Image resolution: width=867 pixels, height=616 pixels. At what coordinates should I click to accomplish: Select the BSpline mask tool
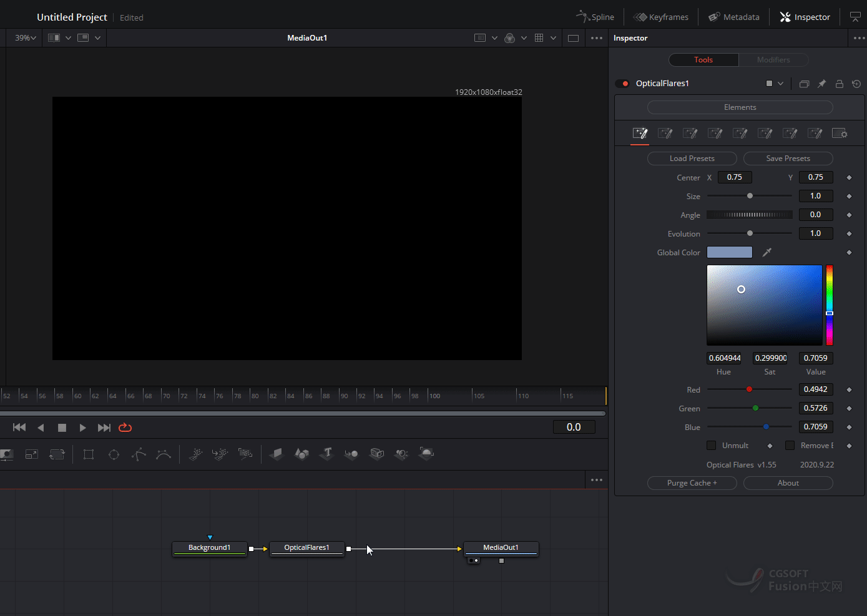pyautogui.click(x=164, y=454)
